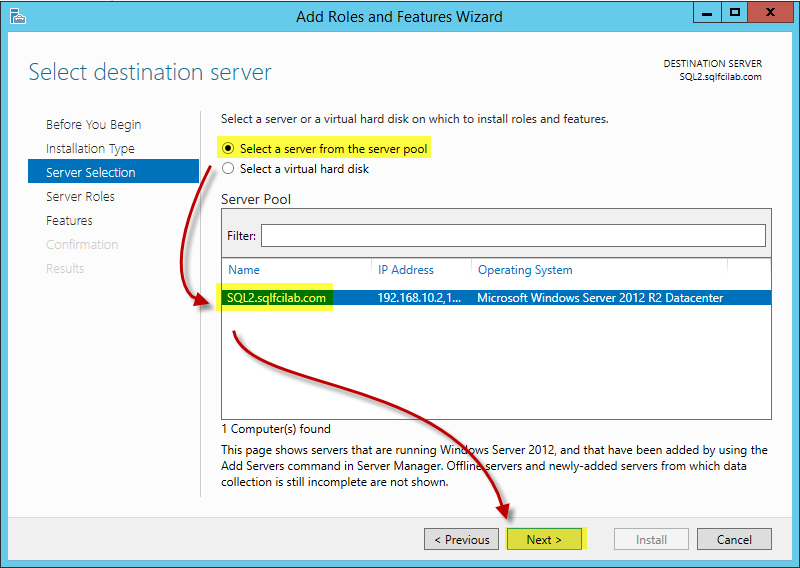Jump to the Features step

tap(69, 220)
